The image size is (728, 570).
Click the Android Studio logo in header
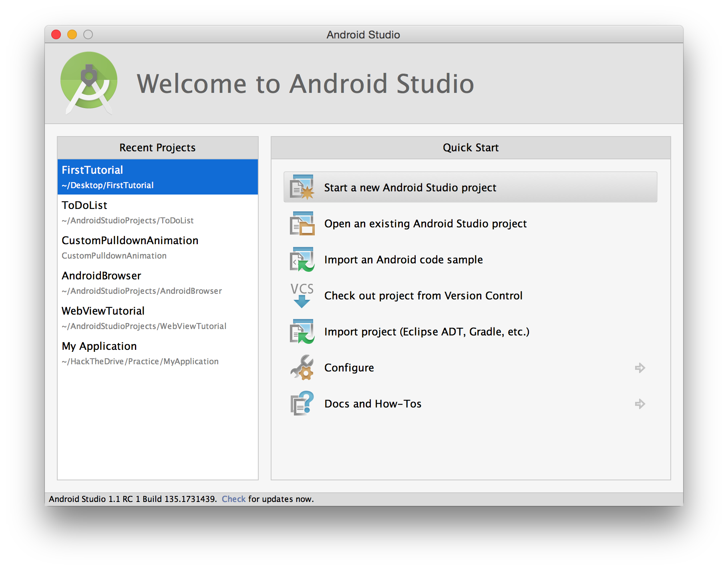(x=89, y=83)
